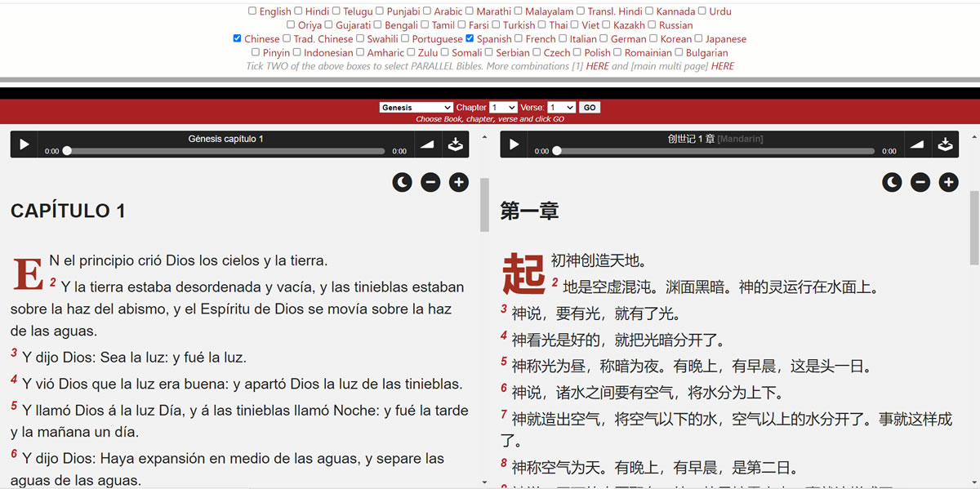
Task: Check the Japanese checkbox
Action: (x=699, y=38)
